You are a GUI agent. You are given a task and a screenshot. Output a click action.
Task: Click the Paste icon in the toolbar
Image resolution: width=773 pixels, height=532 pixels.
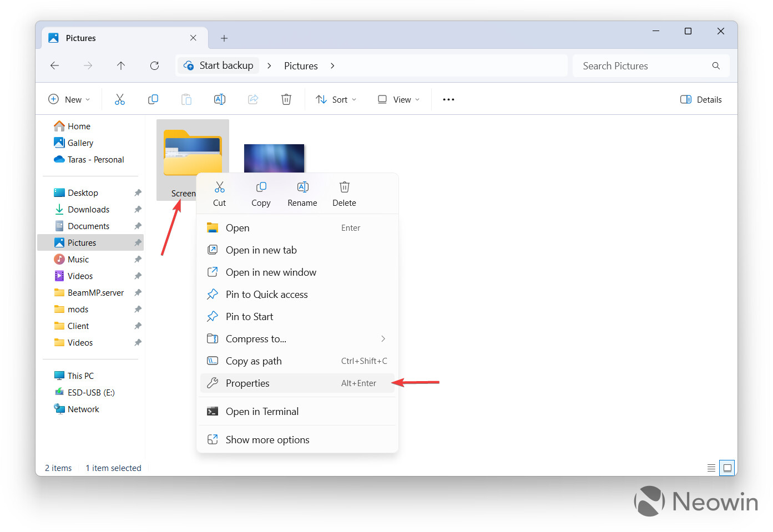tap(186, 99)
